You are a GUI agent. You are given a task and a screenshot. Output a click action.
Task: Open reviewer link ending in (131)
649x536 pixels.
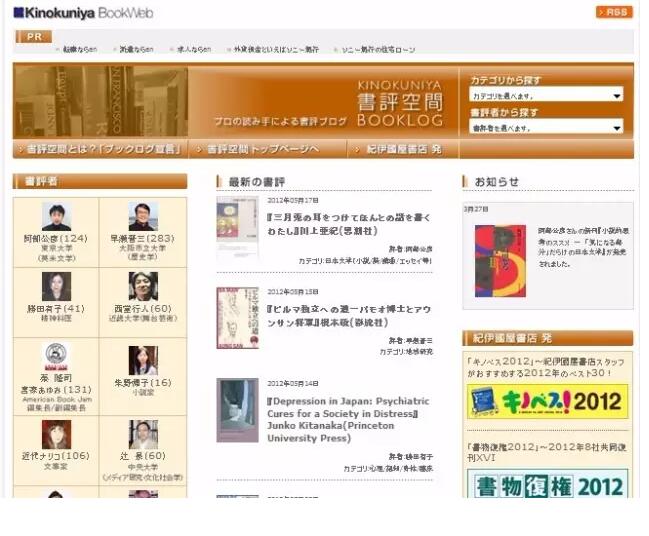pyautogui.click(x=56, y=390)
